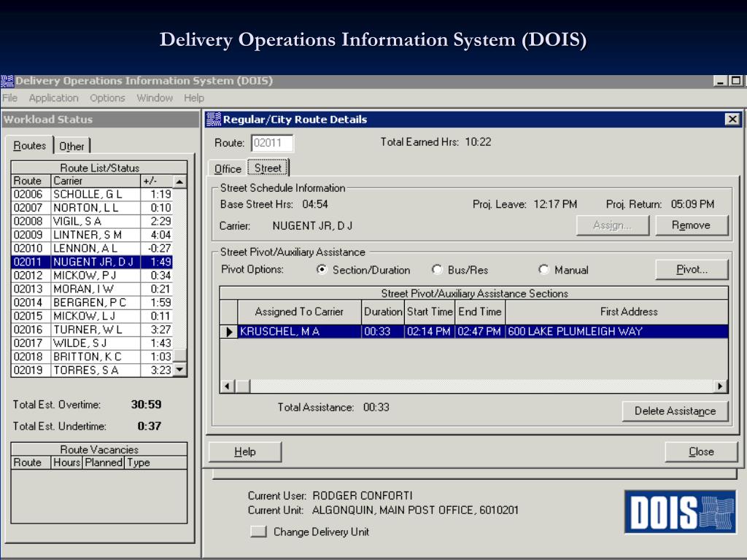Click the Planned column in Route Vacancies
The height and width of the screenshot is (560, 747).
[104, 462]
